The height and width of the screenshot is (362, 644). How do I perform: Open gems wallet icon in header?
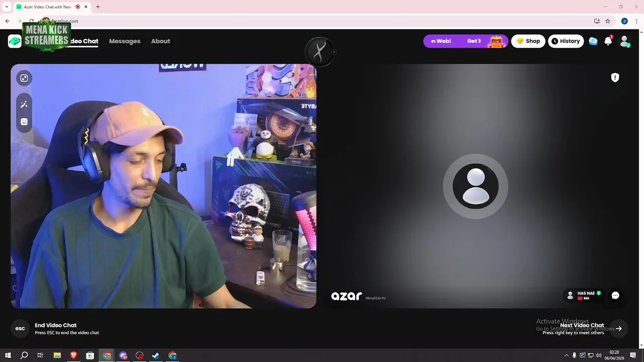593,41
